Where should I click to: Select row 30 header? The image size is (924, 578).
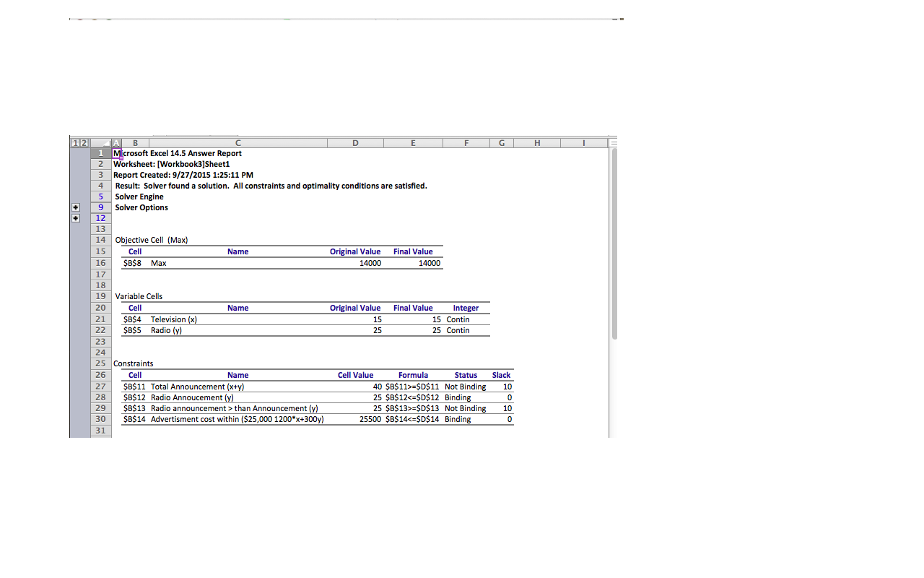(x=101, y=419)
